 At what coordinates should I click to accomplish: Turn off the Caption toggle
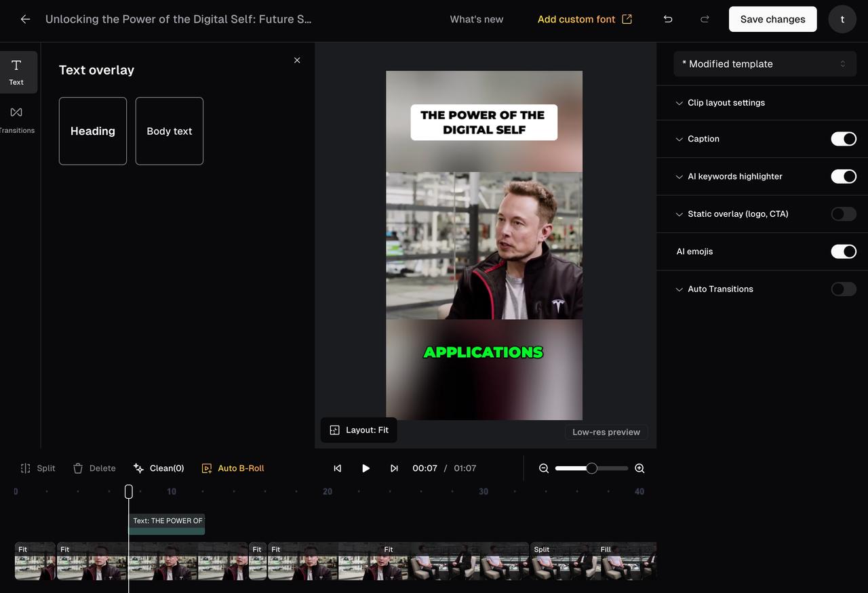pos(844,139)
